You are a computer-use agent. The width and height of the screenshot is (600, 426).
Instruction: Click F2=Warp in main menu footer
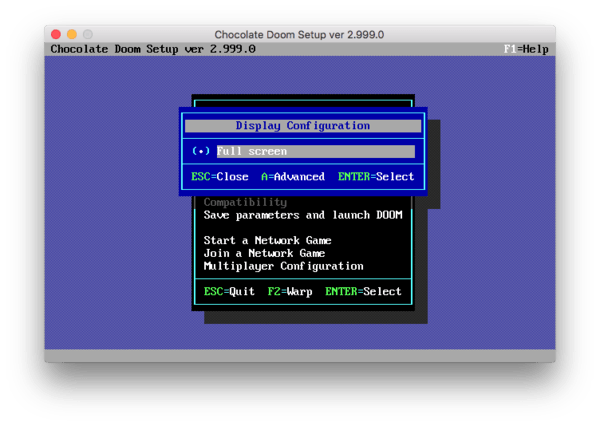[290, 292]
